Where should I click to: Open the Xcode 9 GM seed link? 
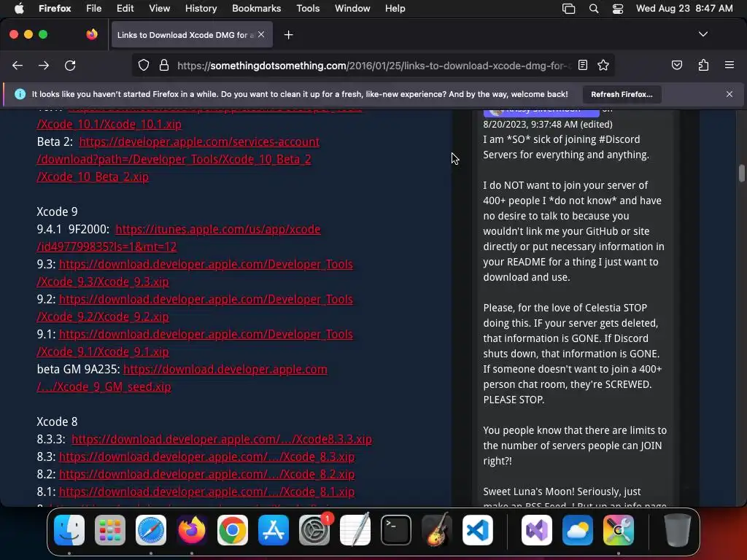(182, 378)
